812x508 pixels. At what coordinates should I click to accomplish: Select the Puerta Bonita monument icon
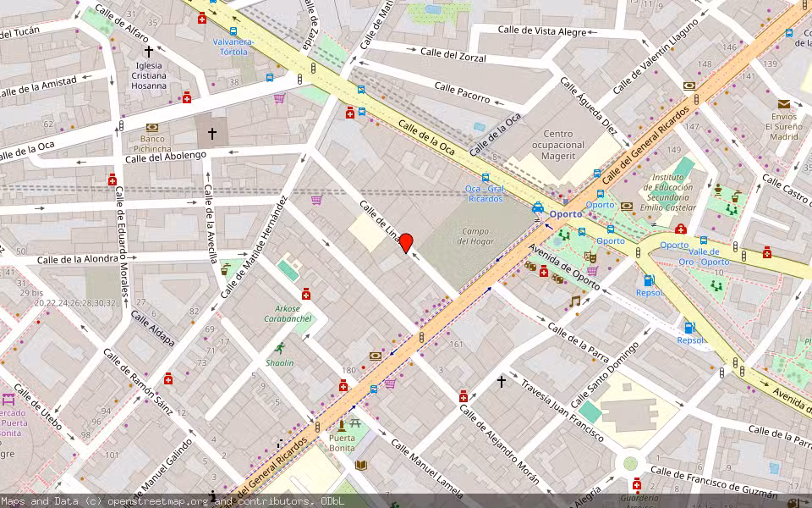coord(341,426)
